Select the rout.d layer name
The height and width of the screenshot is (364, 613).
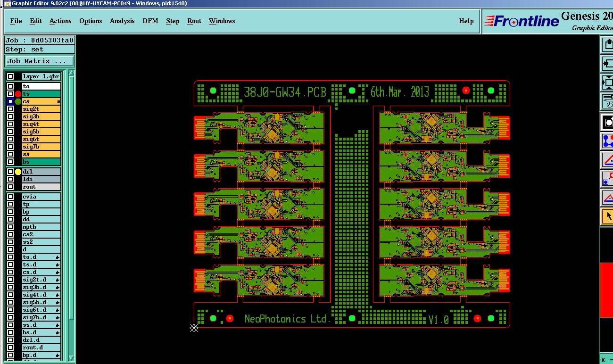(41, 347)
